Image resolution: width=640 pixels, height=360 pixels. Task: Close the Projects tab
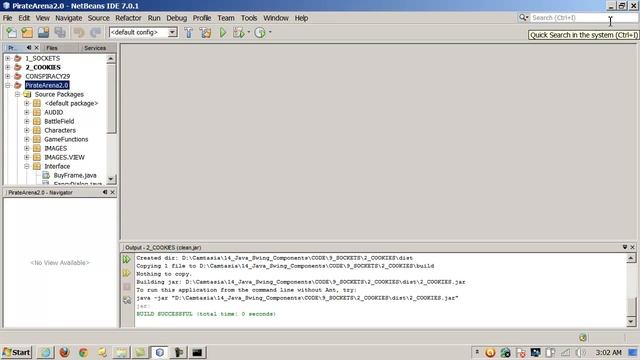coord(36,47)
